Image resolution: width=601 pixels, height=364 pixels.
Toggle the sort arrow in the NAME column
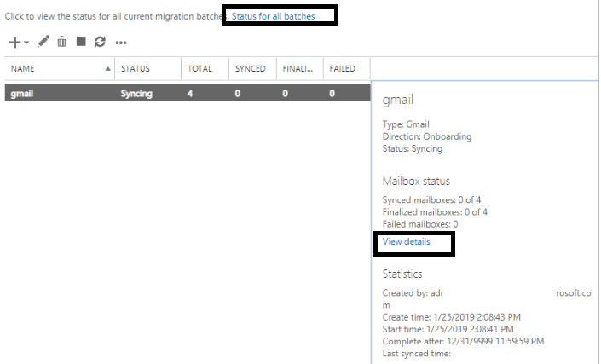coord(107,68)
